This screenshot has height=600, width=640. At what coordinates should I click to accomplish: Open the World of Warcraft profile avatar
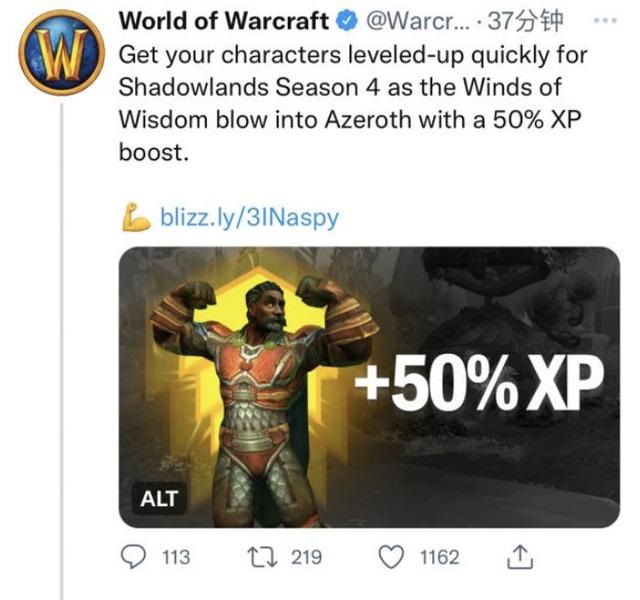click(61, 52)
